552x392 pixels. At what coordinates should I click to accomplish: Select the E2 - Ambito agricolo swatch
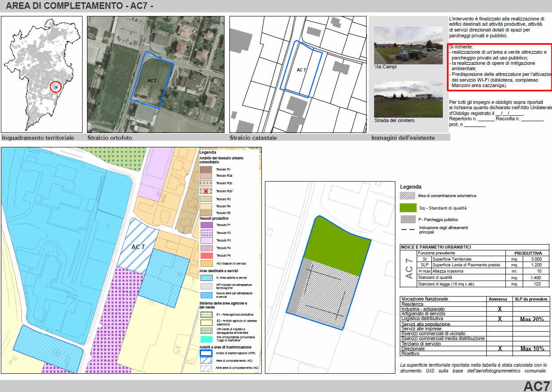tap(206, 322)
